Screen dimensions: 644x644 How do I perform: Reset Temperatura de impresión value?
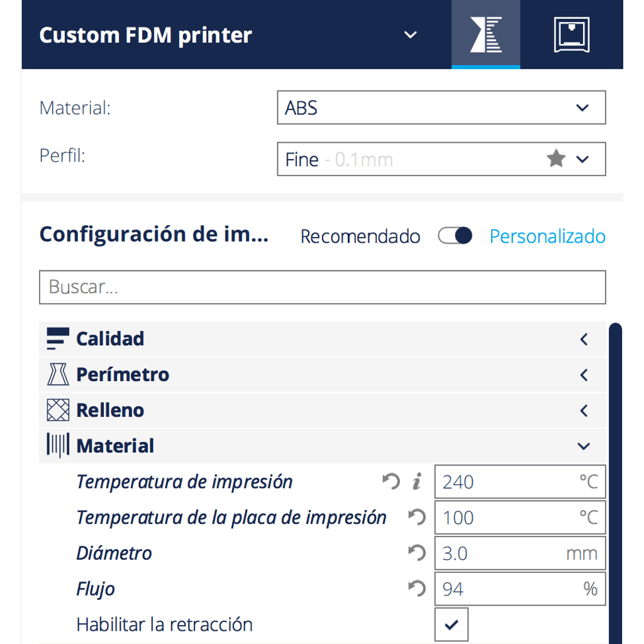coord(391,481)
